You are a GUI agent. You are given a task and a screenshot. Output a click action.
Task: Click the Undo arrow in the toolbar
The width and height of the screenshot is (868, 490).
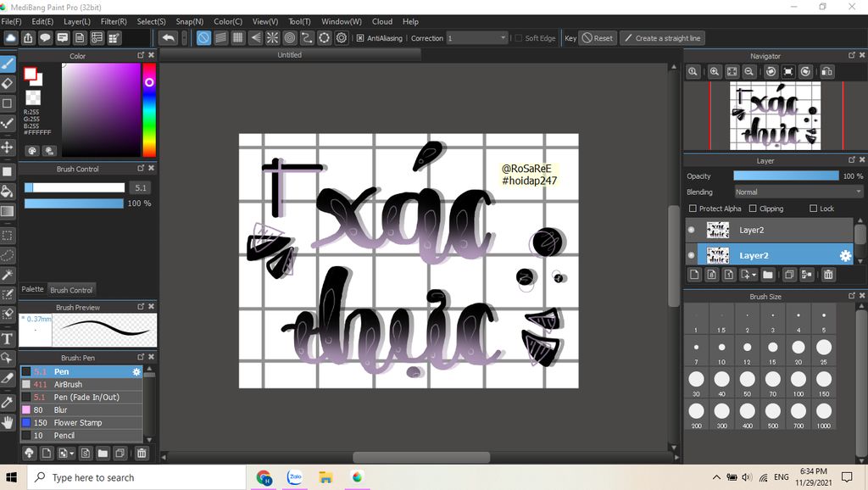pos(169,38)
